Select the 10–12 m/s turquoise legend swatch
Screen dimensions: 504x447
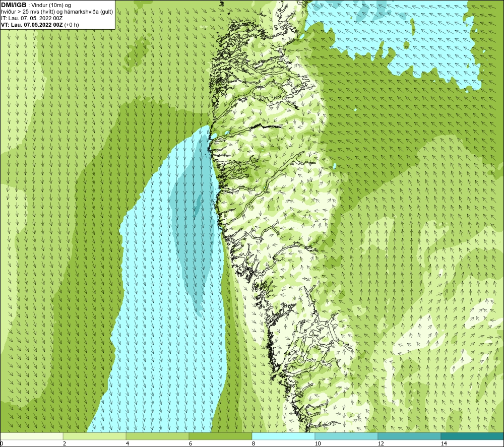click(x=347, y=436)
